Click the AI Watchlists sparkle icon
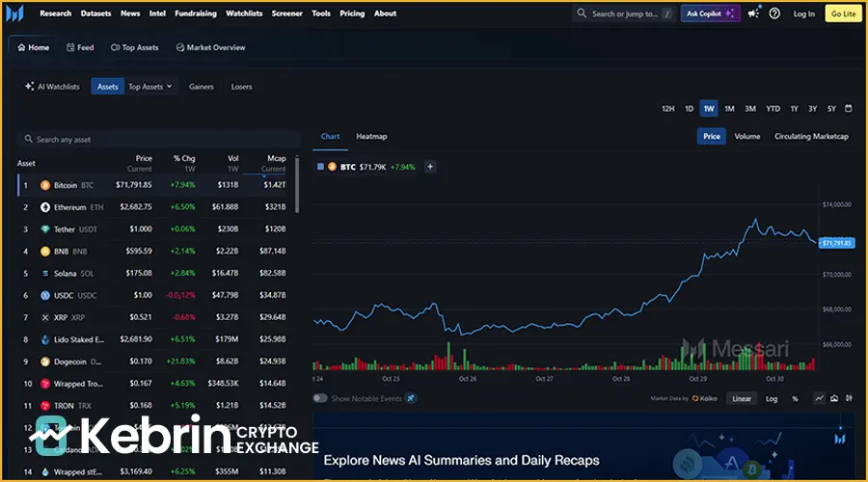 coord(29,87)
